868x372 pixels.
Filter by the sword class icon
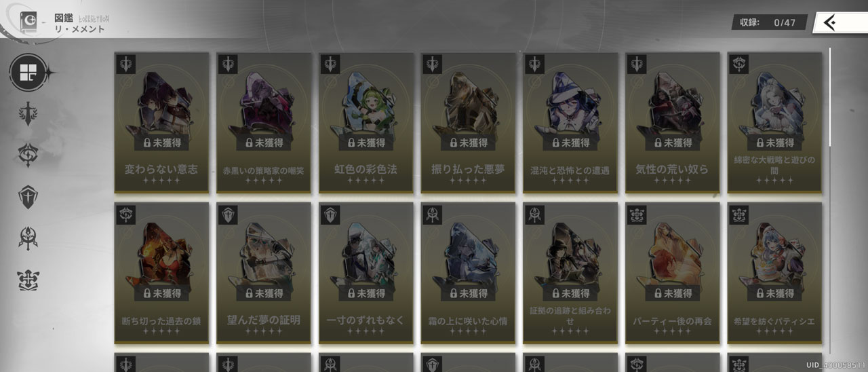point(28,113)
